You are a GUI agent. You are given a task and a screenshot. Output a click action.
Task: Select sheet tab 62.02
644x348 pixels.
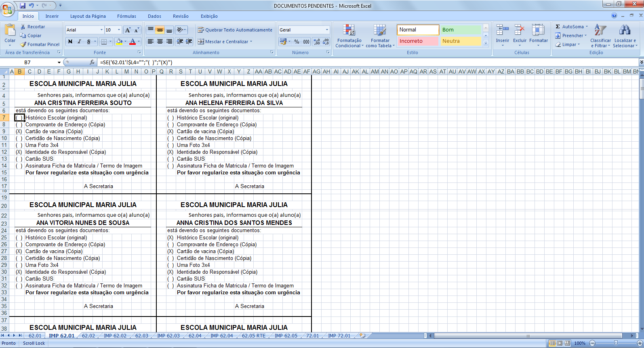pos(88,336)
